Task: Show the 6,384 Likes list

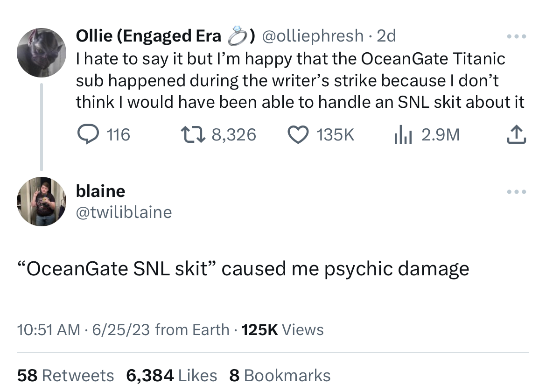Action: pyautogui.click(x=172, y=375)
